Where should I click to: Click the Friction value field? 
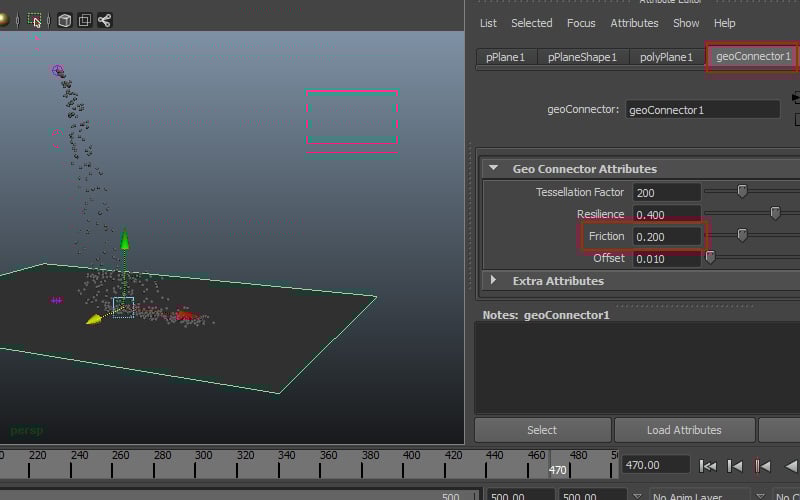[666, 237]
